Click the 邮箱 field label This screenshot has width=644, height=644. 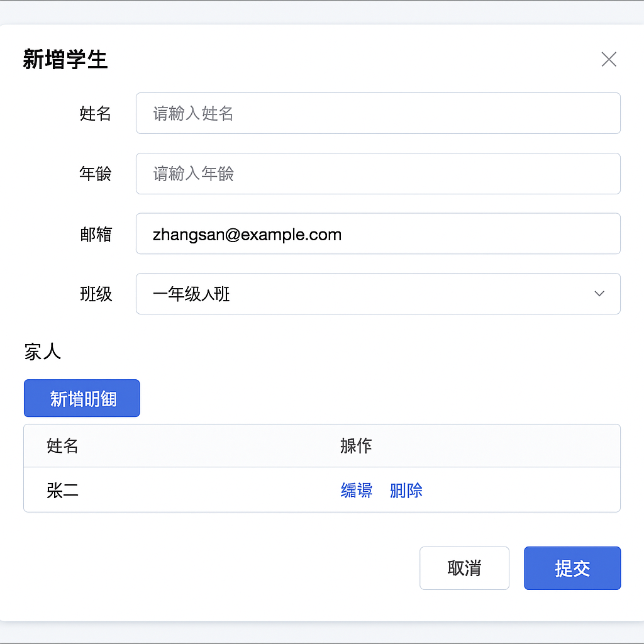(96, 233)
